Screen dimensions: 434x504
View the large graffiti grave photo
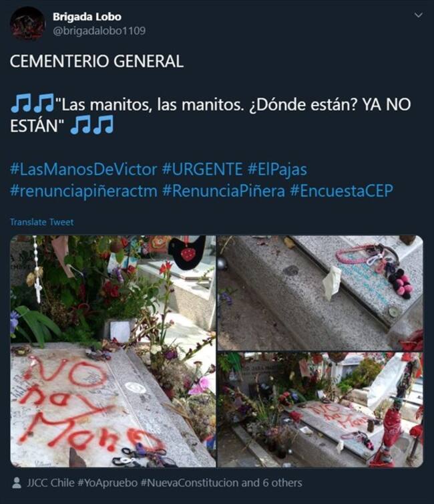(x=113, y=351)
